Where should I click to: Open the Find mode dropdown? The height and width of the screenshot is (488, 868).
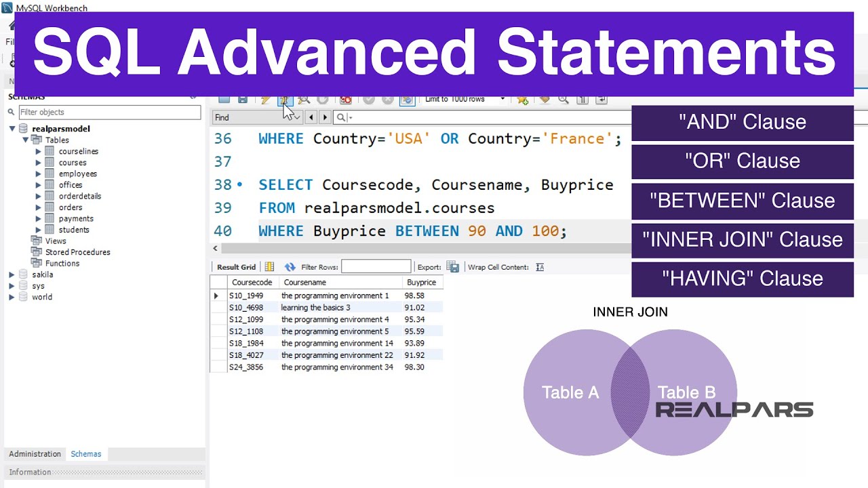pos(257,117)
